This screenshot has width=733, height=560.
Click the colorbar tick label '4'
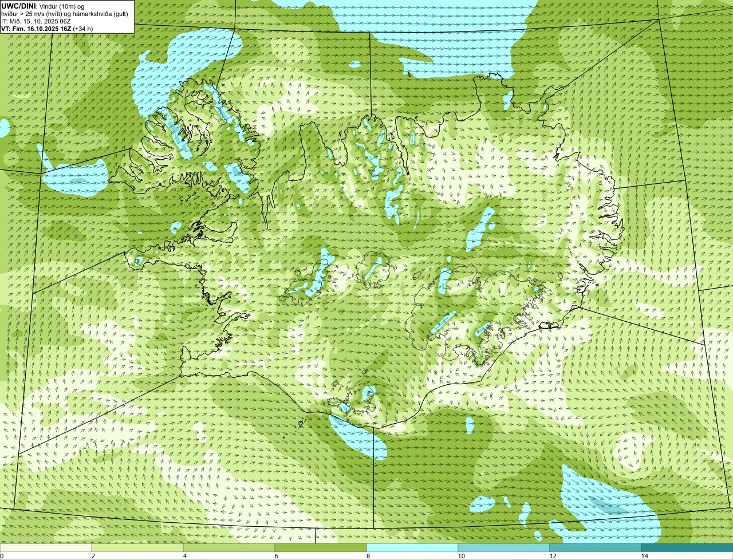(184, 556)
